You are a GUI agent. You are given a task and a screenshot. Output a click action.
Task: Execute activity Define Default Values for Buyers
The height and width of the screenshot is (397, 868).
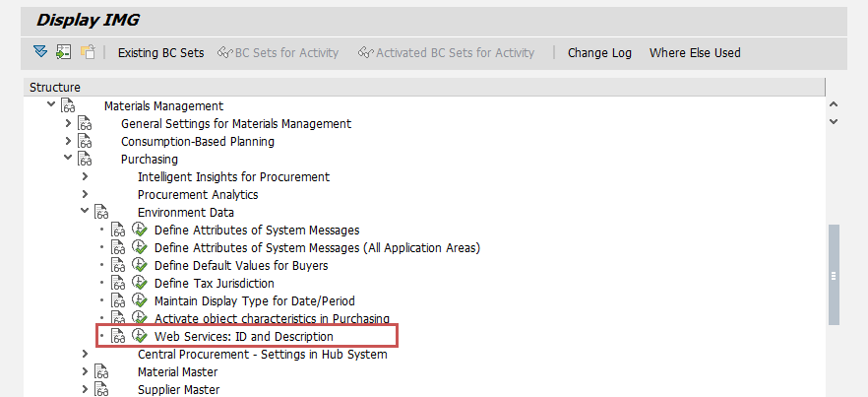point(140,265)
